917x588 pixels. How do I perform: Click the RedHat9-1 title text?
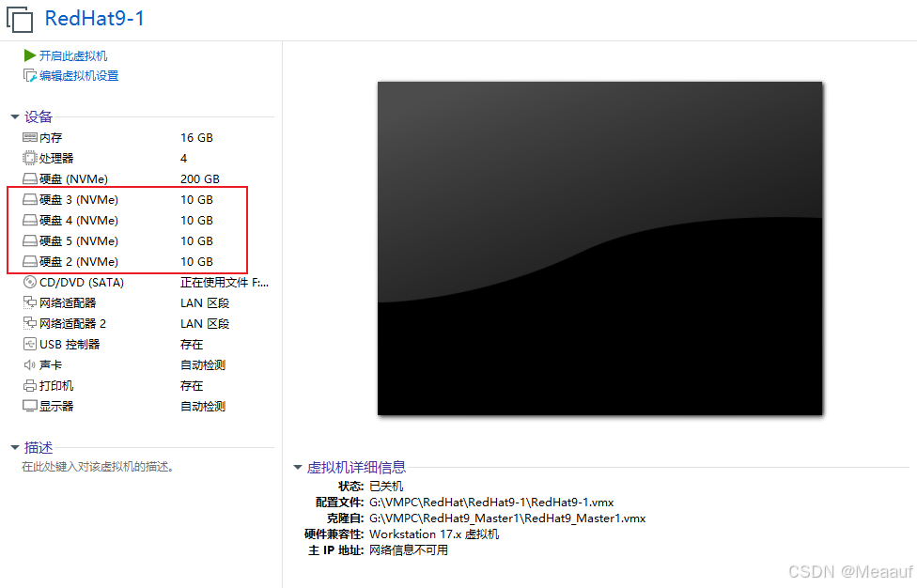(x=94, y=19)
